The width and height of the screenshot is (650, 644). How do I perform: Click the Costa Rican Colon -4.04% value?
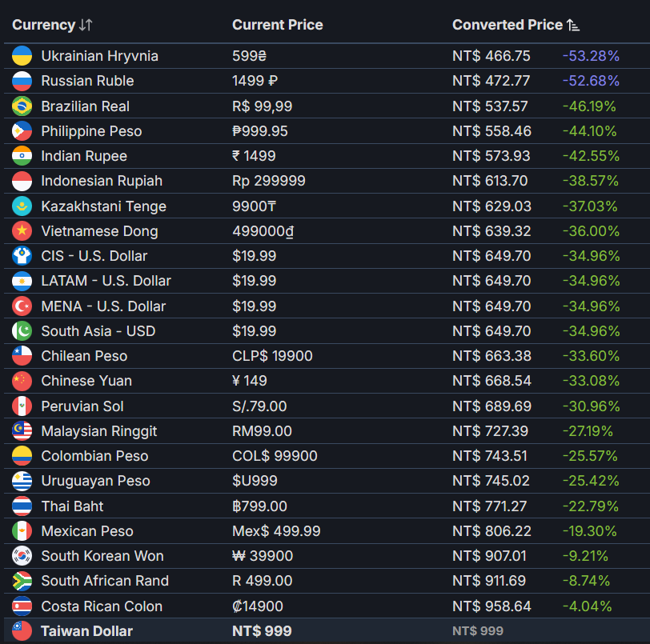587,606
